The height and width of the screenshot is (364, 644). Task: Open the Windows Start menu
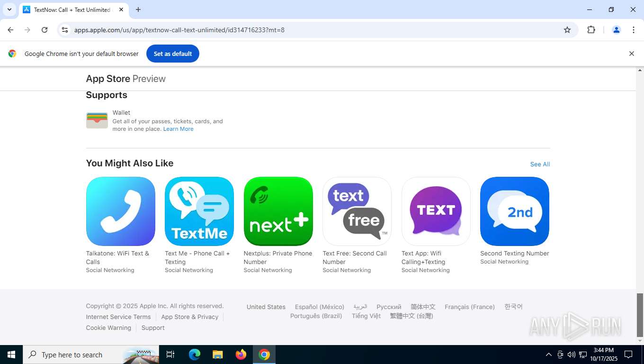pyautogui.click(x=11, y=355)
